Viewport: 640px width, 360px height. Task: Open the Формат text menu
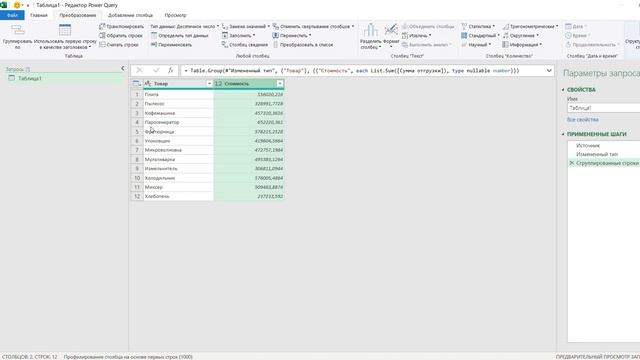click(x=391, y=37)
